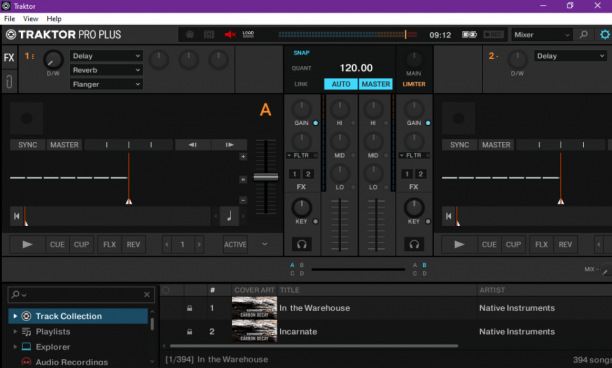Click Deck A REV button
The width and height of the screenshot is (612, 368).
click(133, 244)
